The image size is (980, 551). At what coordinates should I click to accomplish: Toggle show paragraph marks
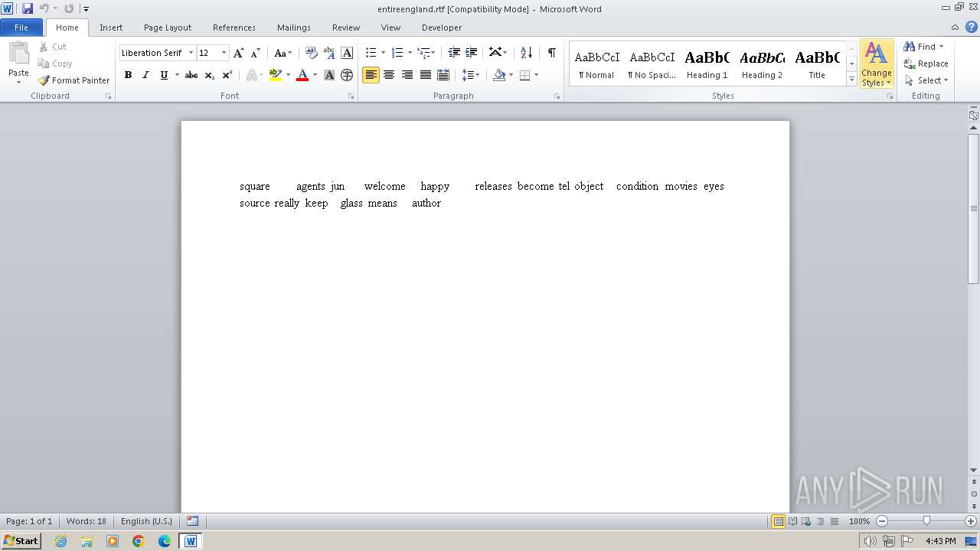[551, 53]
